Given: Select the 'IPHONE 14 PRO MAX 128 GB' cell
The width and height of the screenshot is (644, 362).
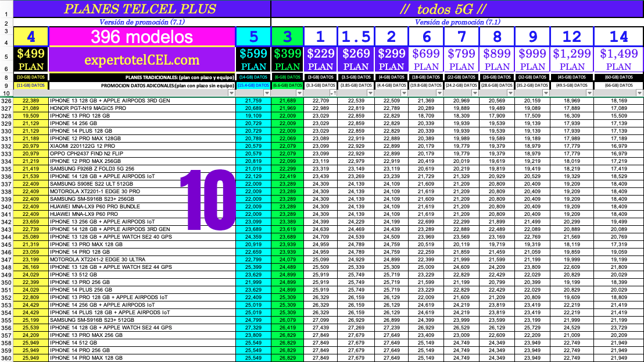Looking at the screenshot, I should point(142,358).
